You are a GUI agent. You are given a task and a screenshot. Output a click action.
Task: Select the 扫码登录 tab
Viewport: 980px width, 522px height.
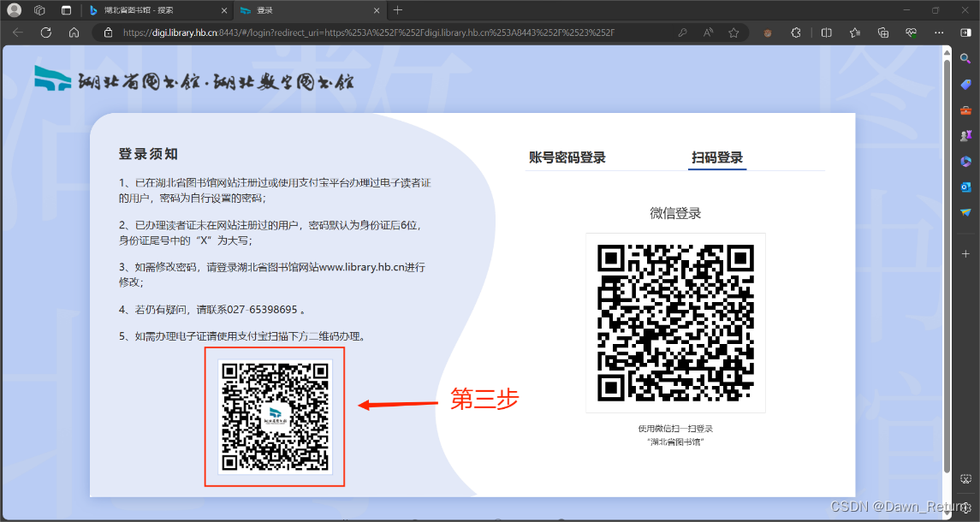[x=717, y=157]
